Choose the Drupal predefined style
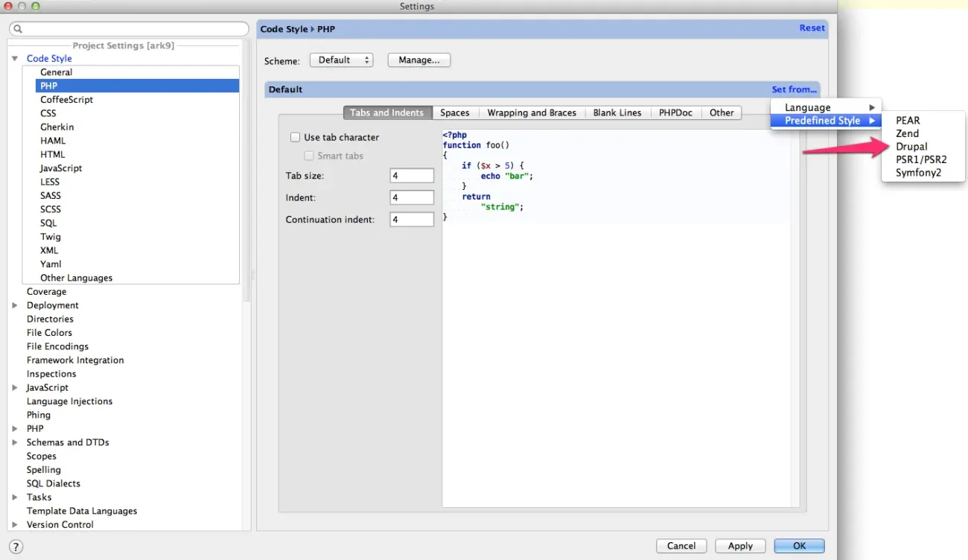Screen dimensions: 968x560 [x=911, y=147]
